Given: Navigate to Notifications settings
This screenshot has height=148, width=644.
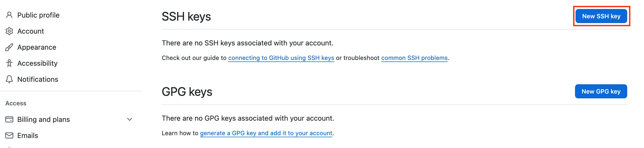Looking at the screenshot, I should [38, 79].
